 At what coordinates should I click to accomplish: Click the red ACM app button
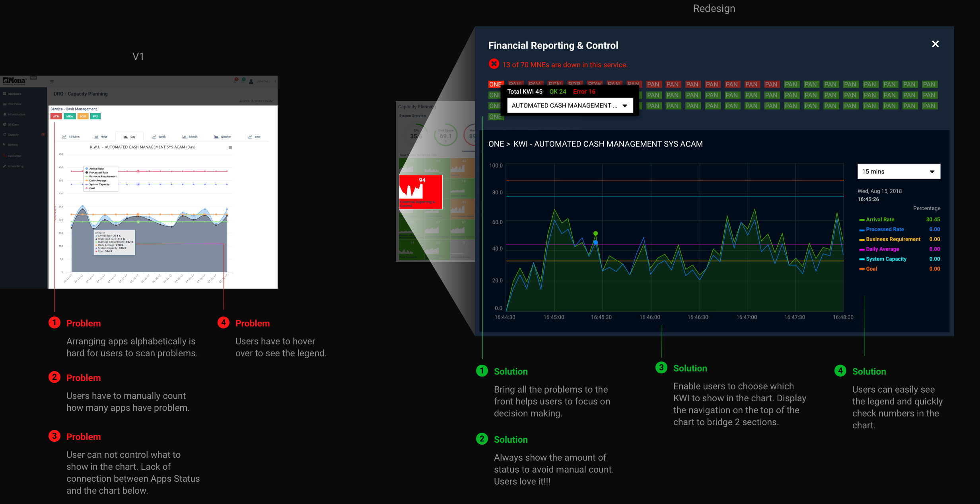[x=56, y=116]
